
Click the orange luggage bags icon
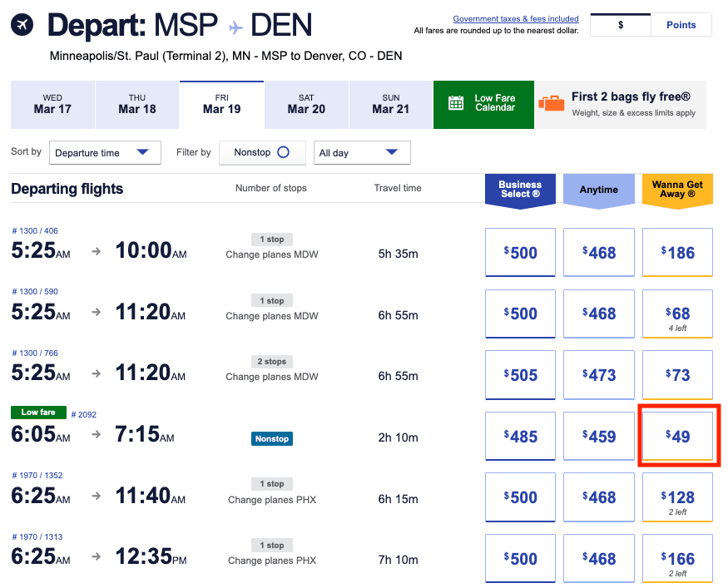point(552,103)
